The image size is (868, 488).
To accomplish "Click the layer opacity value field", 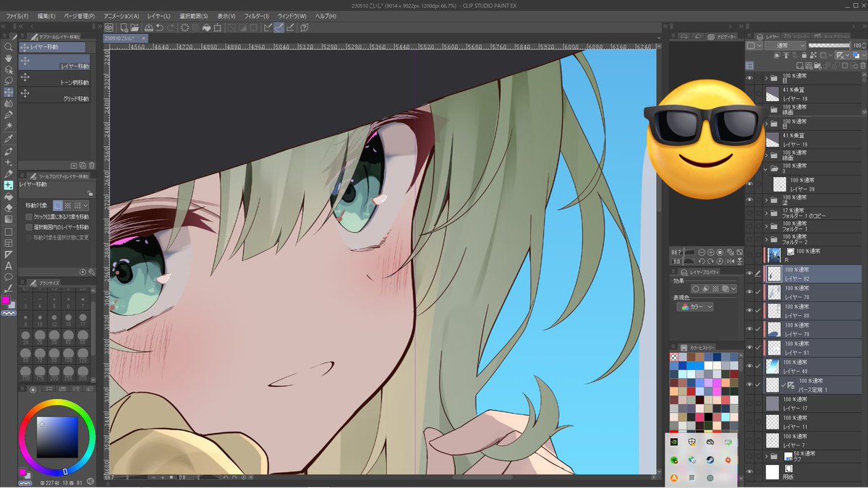I will pos(858,46).
